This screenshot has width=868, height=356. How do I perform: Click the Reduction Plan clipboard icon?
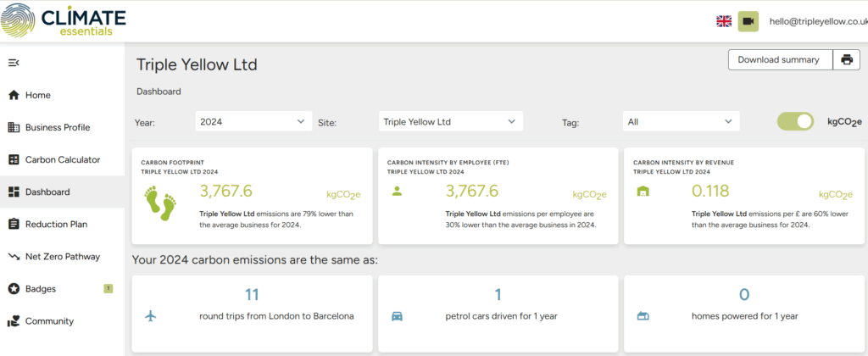click(x=14, y=225)
